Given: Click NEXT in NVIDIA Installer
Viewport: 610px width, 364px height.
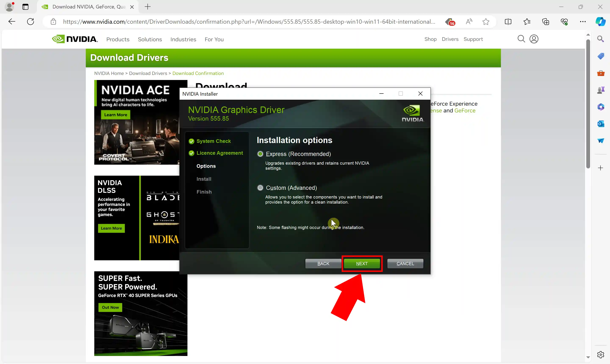Looking at the screenshot, I should pyautogui.click(x=362, y=263).
